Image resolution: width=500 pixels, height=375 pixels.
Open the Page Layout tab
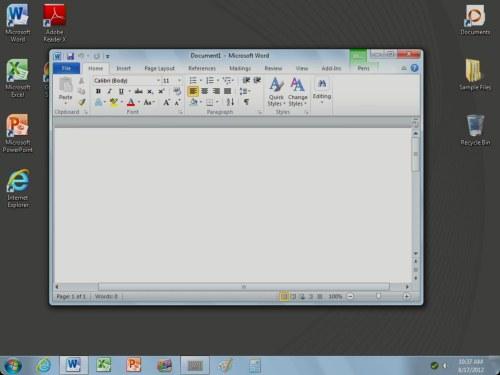tap(159, 68)
